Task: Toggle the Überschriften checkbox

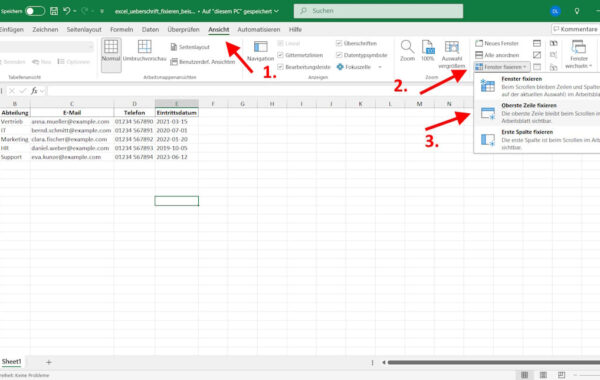Action: [x=339, y=43]
